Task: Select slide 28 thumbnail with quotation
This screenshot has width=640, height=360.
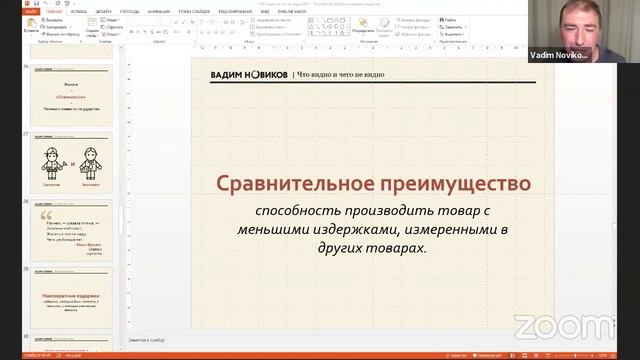Action: tap(71, 231)
